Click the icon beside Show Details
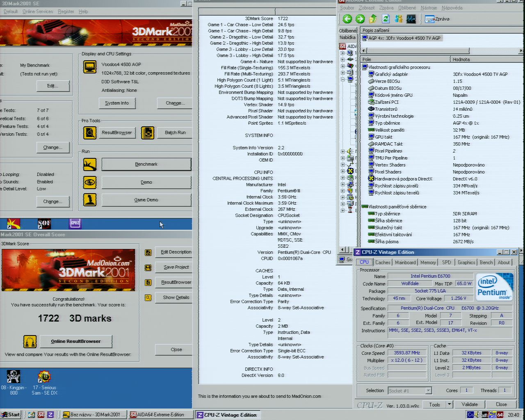 [x=148, y=297]
